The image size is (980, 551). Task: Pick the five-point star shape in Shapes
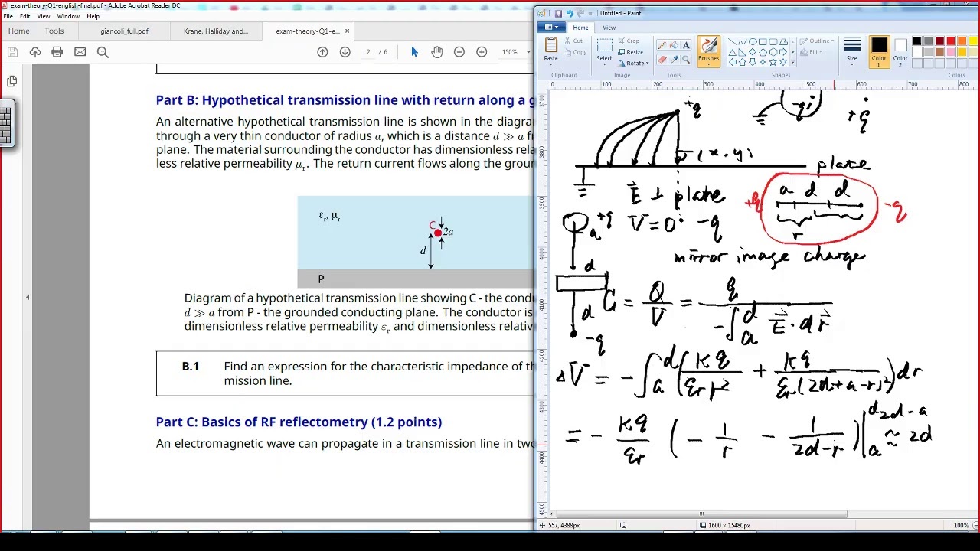[x=773, y=62]
